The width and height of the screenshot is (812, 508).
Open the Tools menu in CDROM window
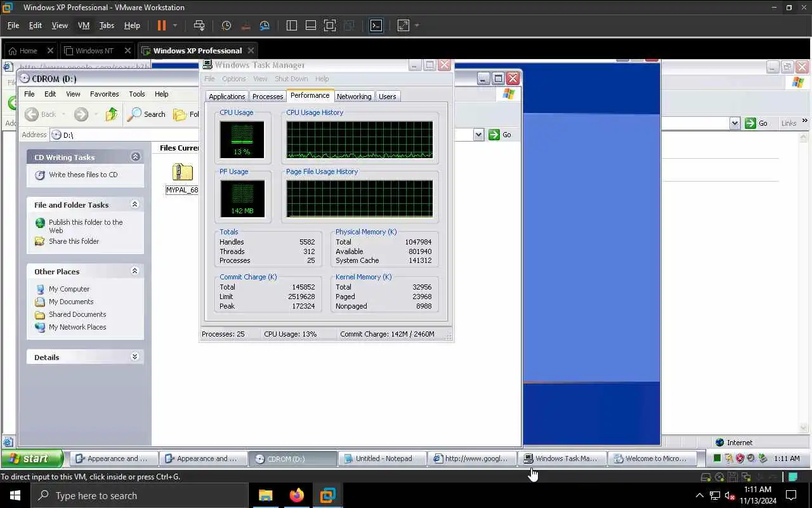coord(137,94)
